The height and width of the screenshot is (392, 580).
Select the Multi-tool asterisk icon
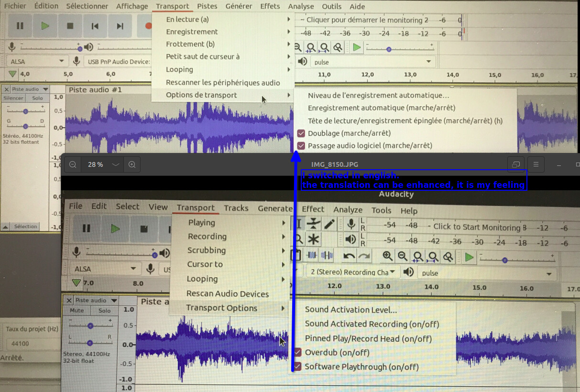314,239
